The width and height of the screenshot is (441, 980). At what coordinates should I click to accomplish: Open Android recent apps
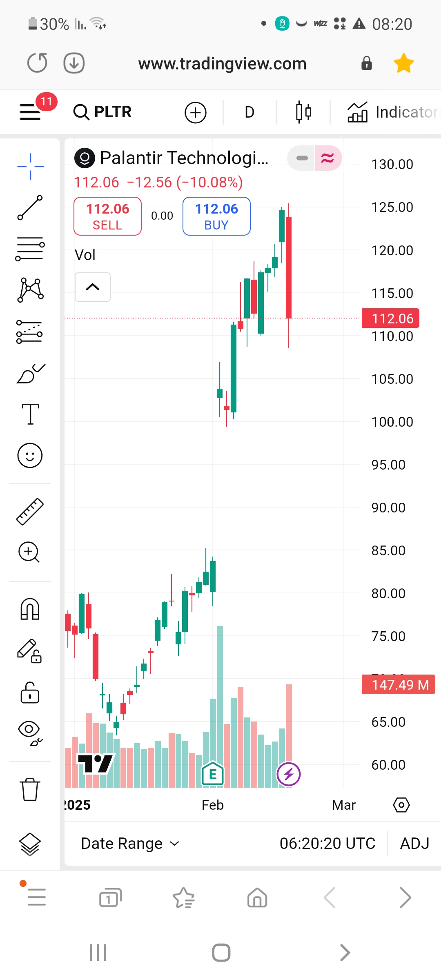(98, 953)
